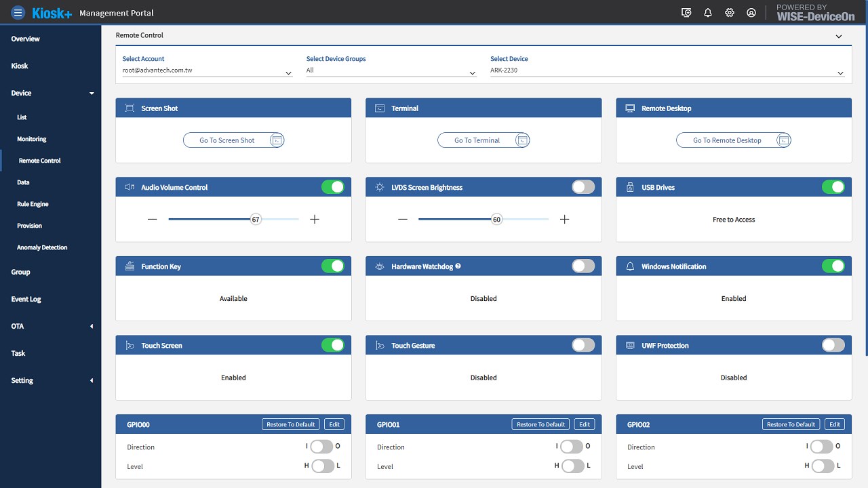
Task: Click the LVDS brightness sun icon
Action: pos(380,187)
